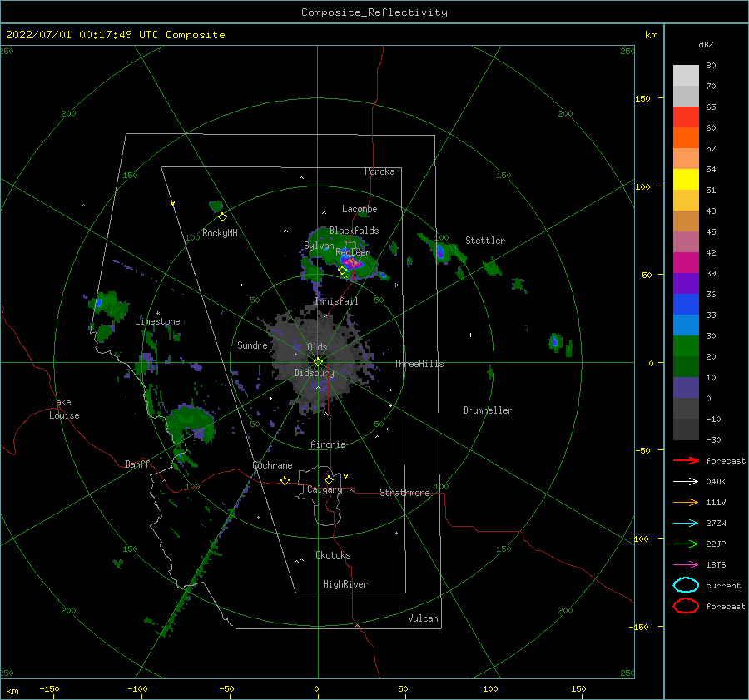This screenshot has height=700, width=749.
Task: Click the yellow diamond marker at RedDeer
Action: coord(342,271)
